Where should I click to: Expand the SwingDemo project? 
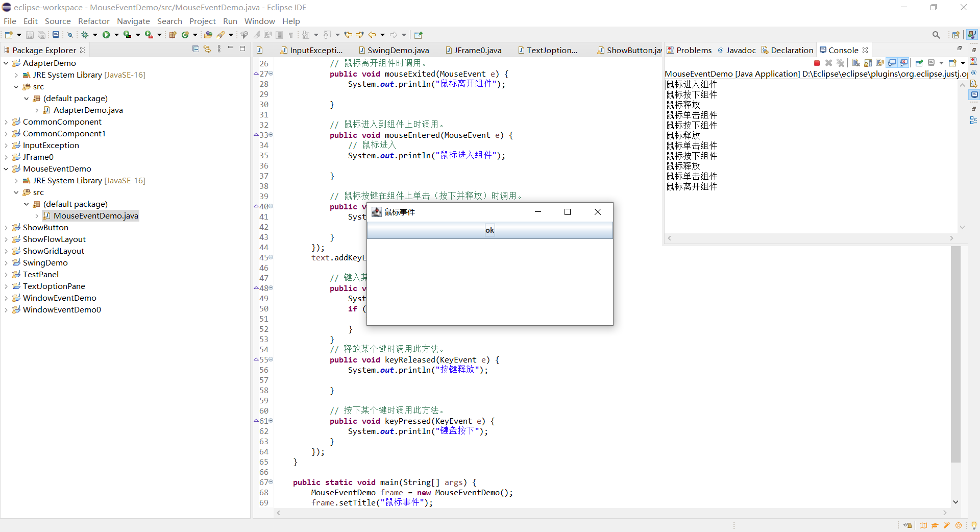click(6, 263)
